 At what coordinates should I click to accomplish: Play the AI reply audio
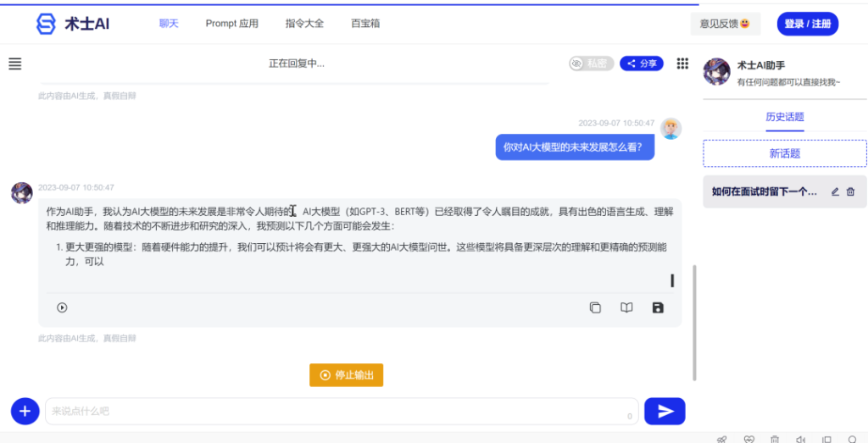[62, 307]
